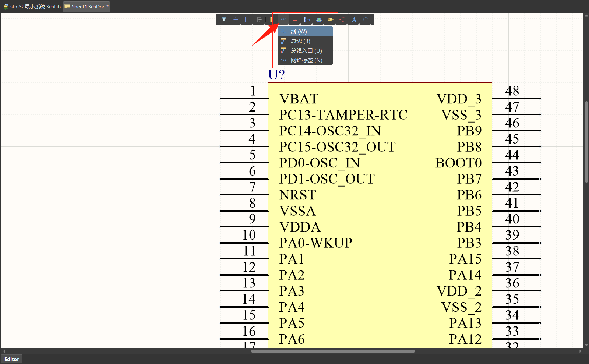Click the VBAT pin name

click(x=299, y=99)
